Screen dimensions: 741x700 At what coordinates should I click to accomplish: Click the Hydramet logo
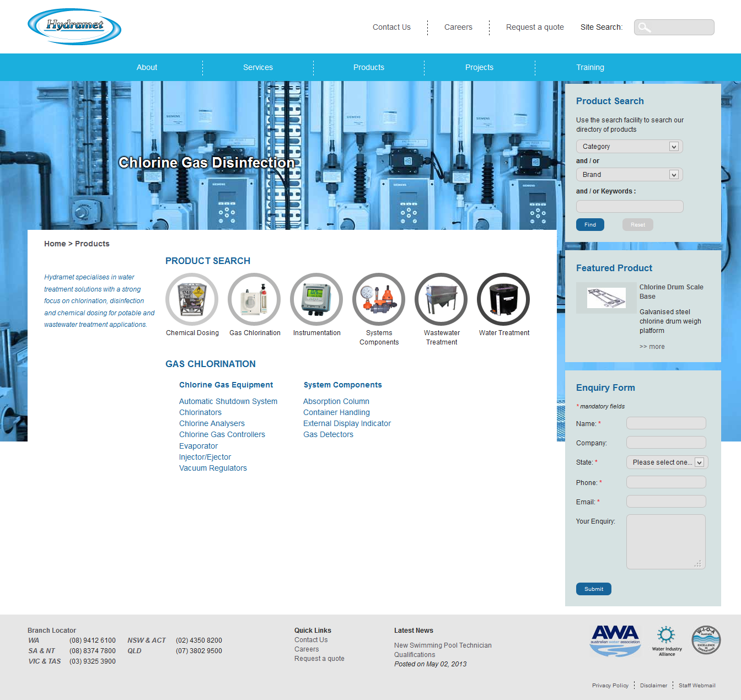(74, 26)
